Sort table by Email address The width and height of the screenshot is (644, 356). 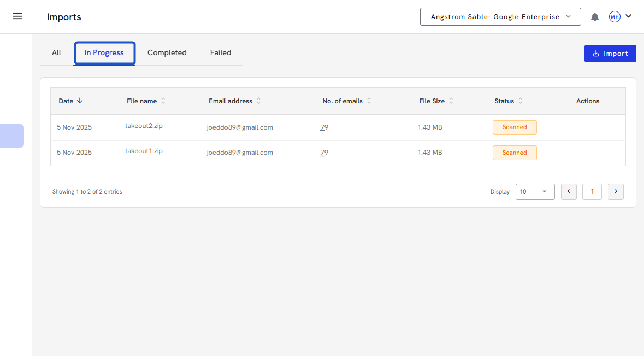click(x=259, y=101)
